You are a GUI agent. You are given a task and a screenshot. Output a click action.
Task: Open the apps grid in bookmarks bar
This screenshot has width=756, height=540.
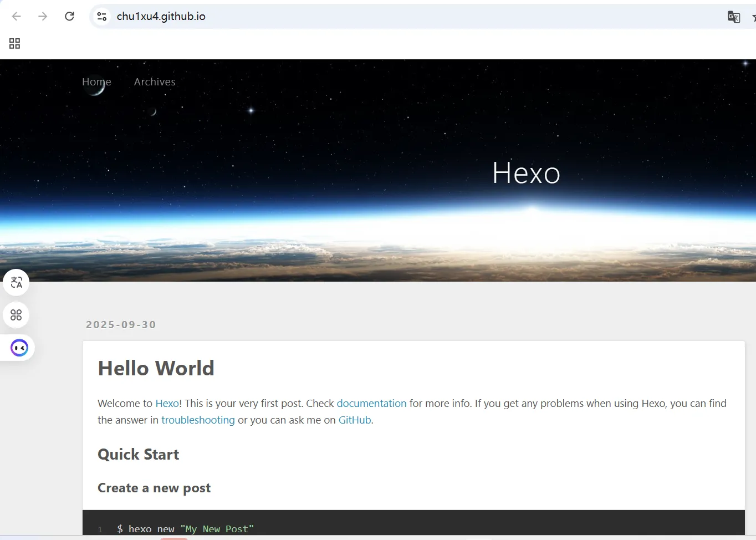15,43
